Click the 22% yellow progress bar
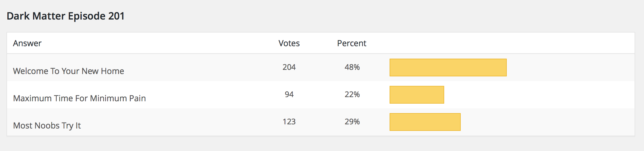The height and width of the screenshot is (151, 644). 417,95
